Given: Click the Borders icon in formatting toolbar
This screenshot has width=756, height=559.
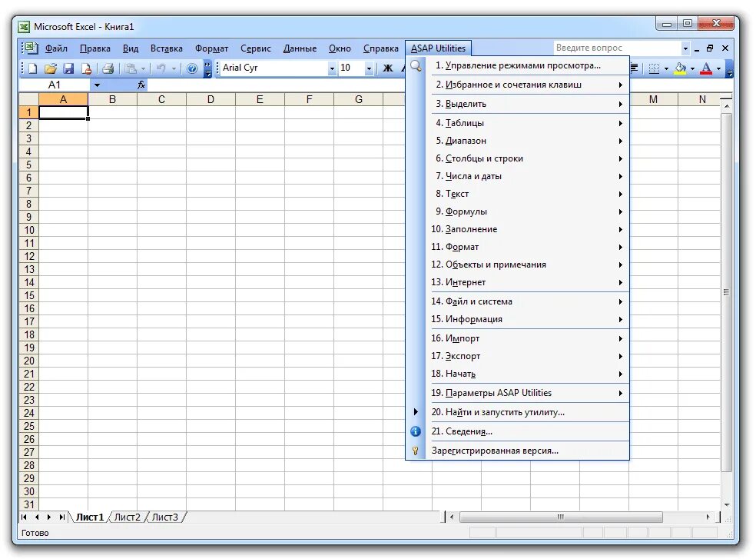Looking at the screenshot, I should 654,68.
